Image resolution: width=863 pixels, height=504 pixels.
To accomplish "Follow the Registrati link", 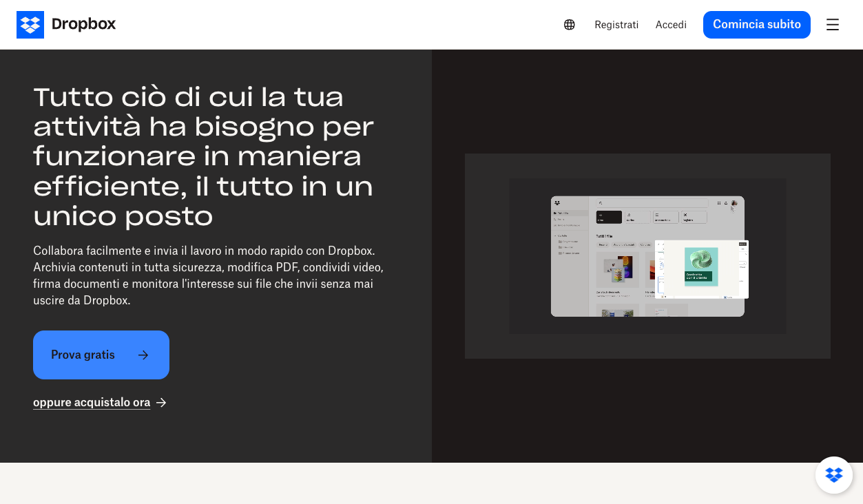I will 616,25.
